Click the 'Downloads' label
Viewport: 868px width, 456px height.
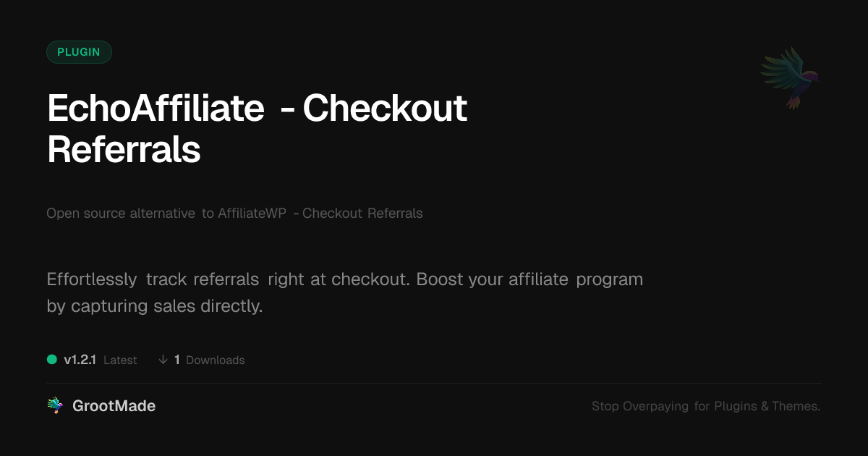pos(216,360)
